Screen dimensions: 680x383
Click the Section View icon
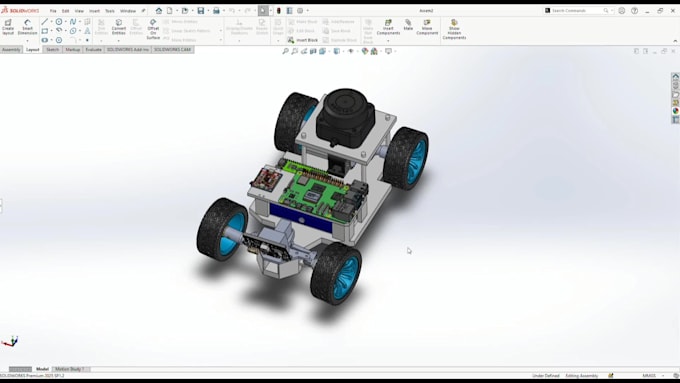tap(313, 51)
